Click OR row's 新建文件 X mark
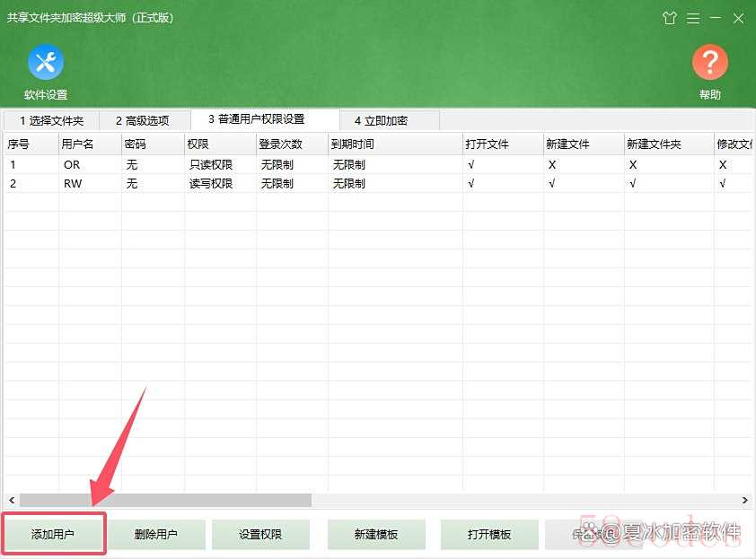This screenshot has height=559, width=756. (552, 165)
